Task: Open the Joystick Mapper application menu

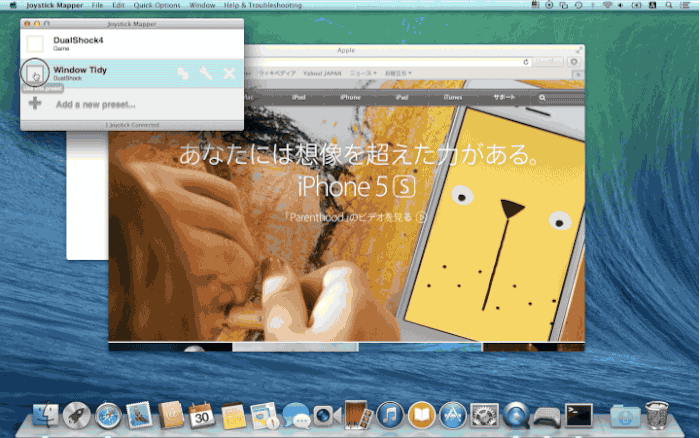Action: (54, 5)
